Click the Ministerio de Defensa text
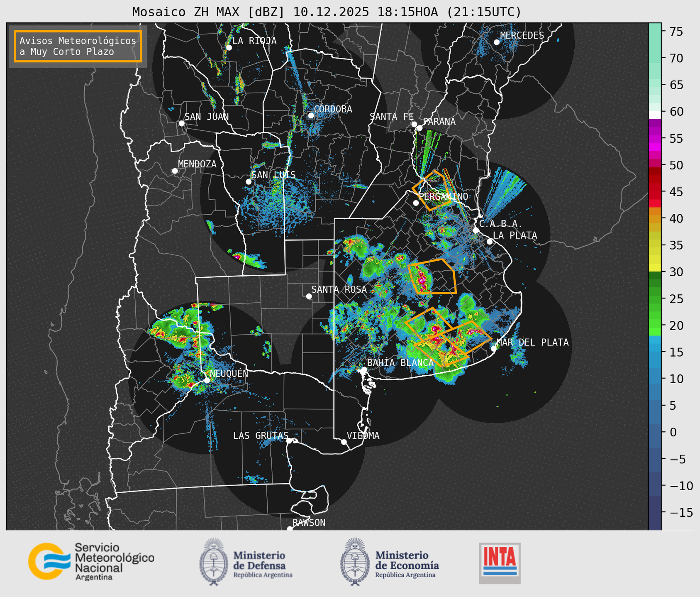 click(x=263, y=564)
